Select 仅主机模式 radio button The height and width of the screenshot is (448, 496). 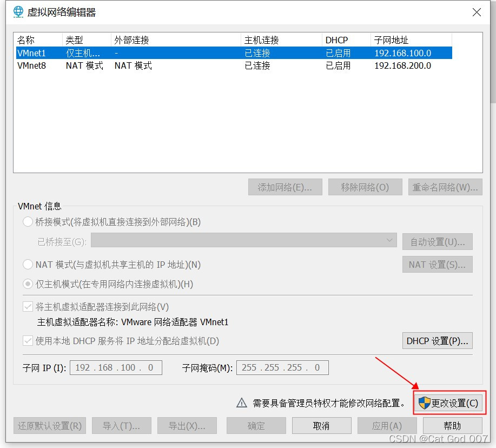click(x=28, y=284)
